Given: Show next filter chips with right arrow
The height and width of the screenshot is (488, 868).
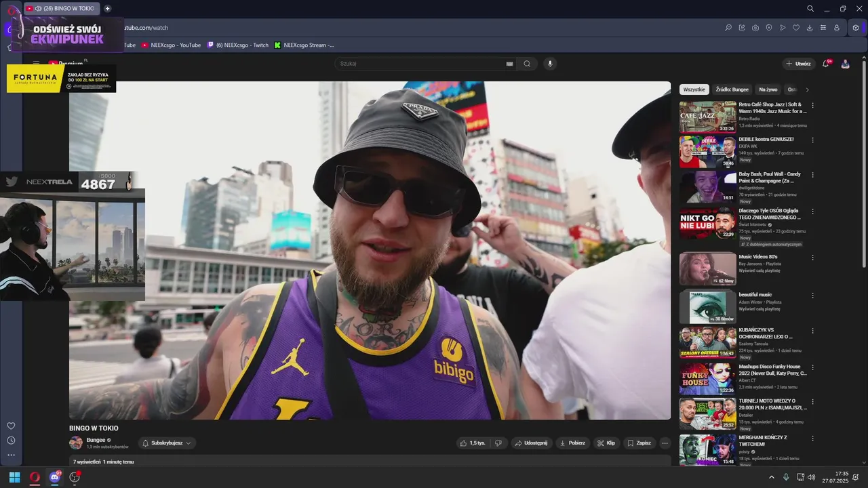Looking at the screenshot, I should click(x=807, y=89).
